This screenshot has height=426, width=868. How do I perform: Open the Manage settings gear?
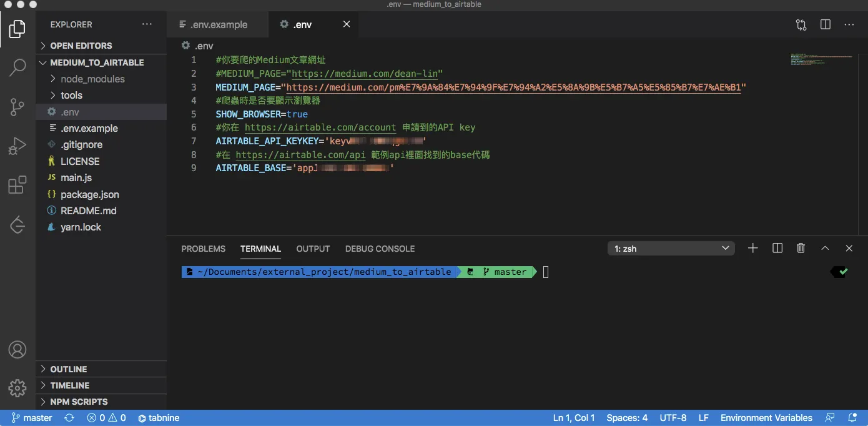click(17, 388)
